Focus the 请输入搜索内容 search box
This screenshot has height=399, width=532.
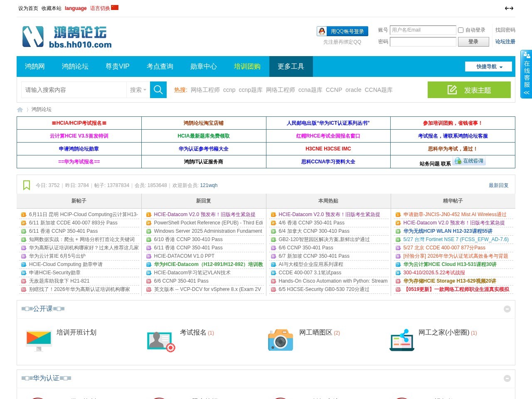click(x=74, y=90)
